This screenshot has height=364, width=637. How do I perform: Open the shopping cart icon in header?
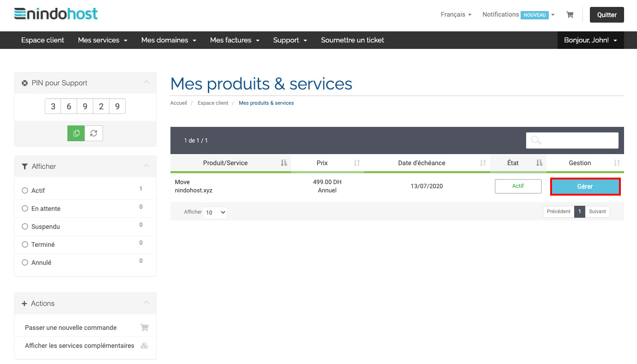coord(570,15)
